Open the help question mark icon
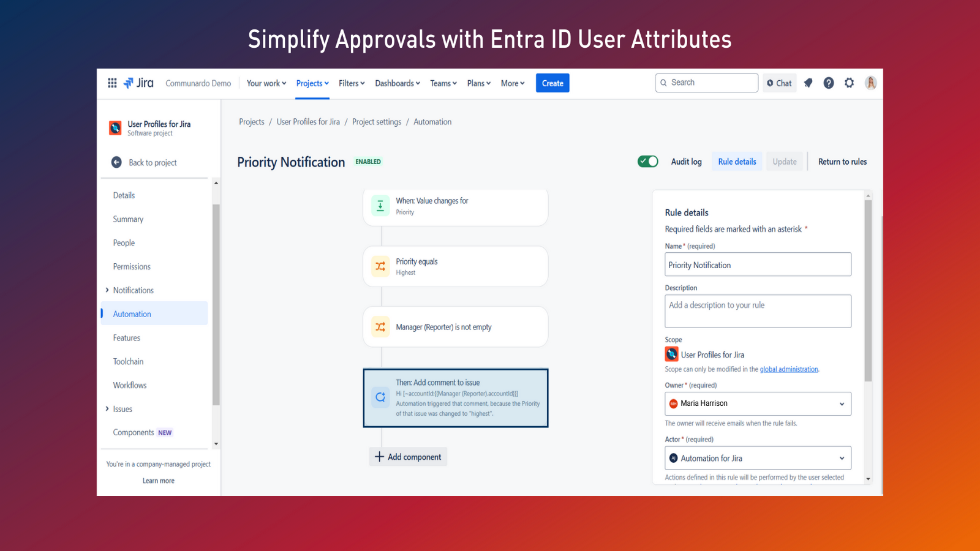 829,83
